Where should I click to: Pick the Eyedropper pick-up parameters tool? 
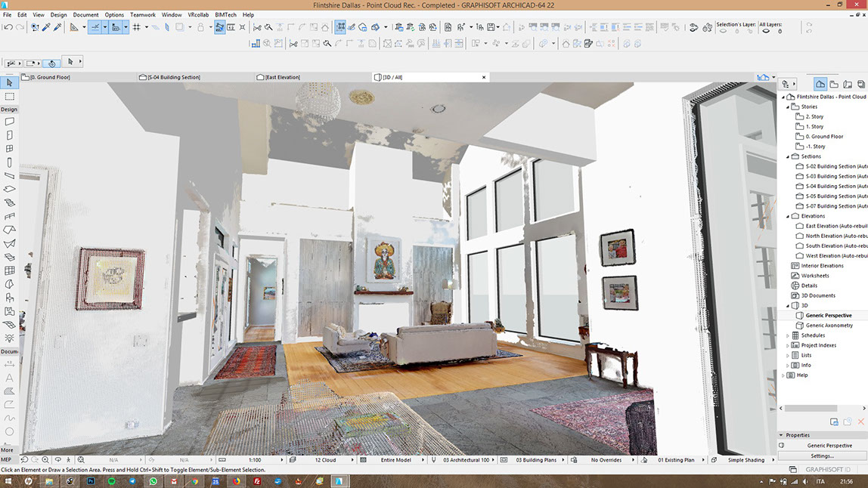pyautogui.click(x=46, y=27)
